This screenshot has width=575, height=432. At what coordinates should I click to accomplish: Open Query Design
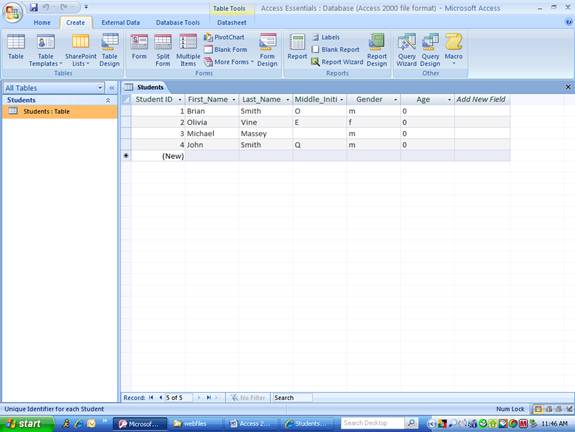tap(430, 50)
